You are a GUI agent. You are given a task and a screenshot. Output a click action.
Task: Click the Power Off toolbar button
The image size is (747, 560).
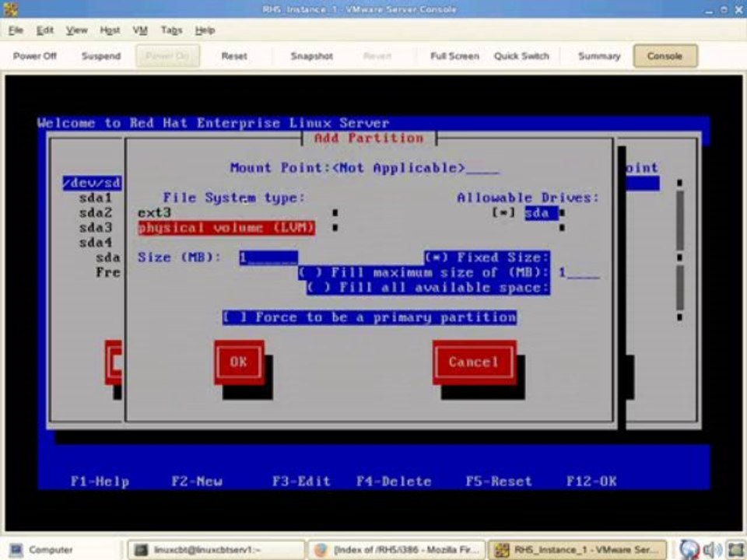click(x=35, y=56)
